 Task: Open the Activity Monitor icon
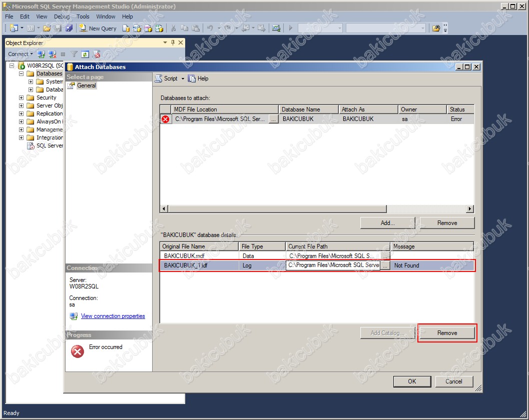pyautogui.click(x=276, y=28)
